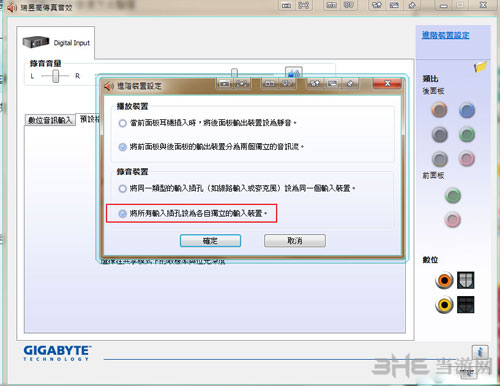The width and height of the screenshot is (500, 386).
Task: Click the 錄音音量 label text
Action: point(45,63)
